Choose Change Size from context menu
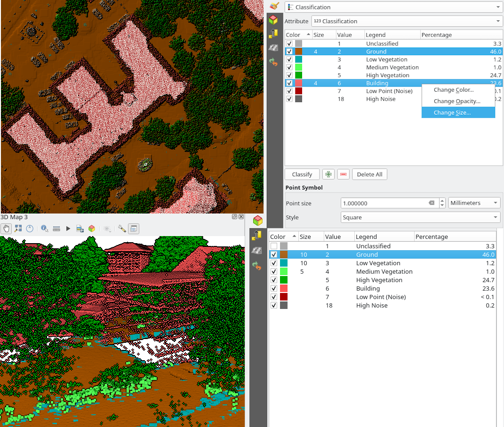504x427 pixels. (x=452, y=113)
